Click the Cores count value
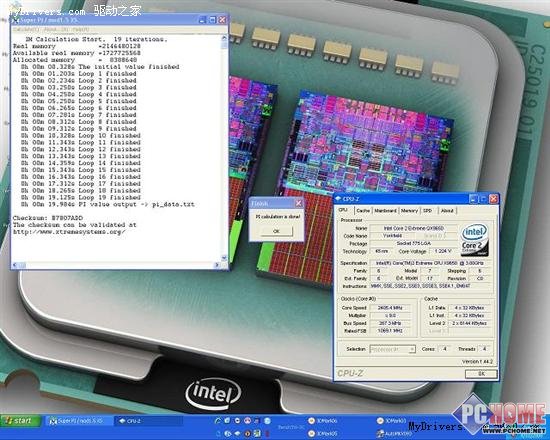Screen dimensions: 550x440 coord(445,349)
